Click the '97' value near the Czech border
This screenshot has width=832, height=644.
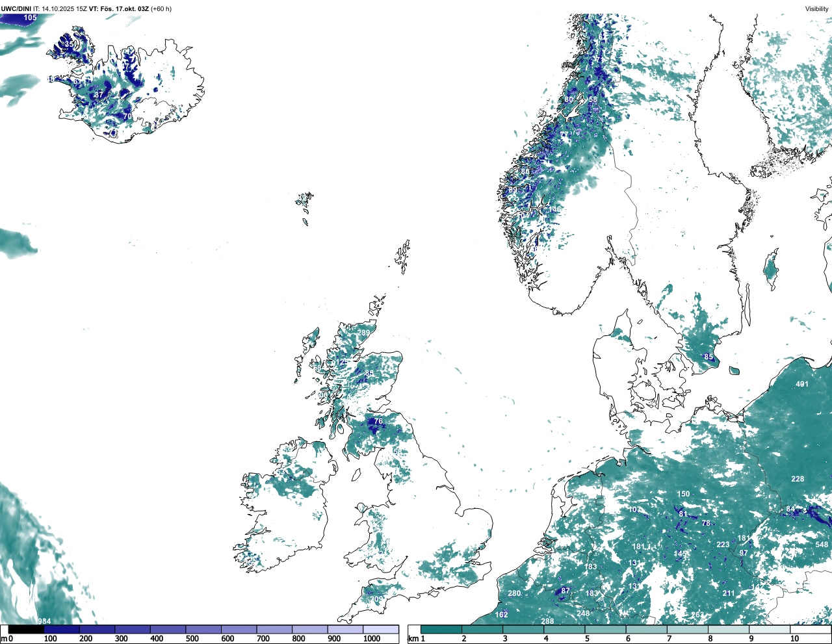click(744, 553)
